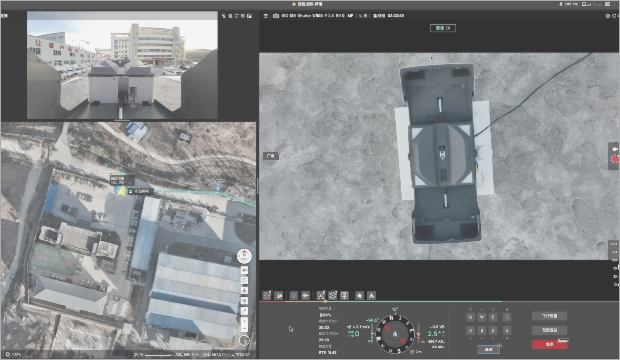Click the blue-outlined button below the keyboard keys

489,349
